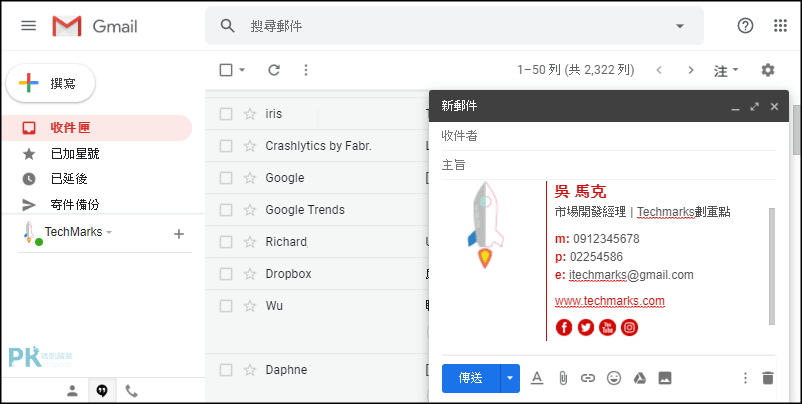Select the iris email checkbox
Screen dimensions: 802x404
pyautogui.click(x=226, y=114)
